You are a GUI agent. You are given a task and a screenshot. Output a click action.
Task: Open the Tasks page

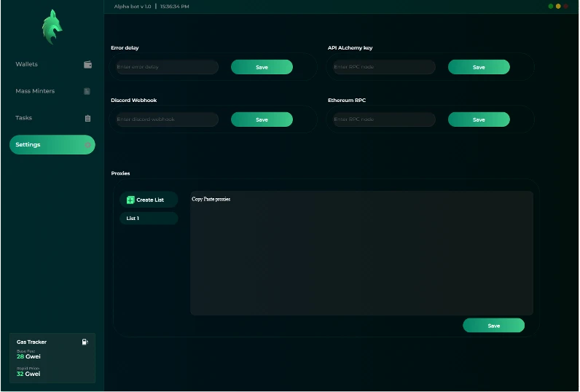click(52, 118)
